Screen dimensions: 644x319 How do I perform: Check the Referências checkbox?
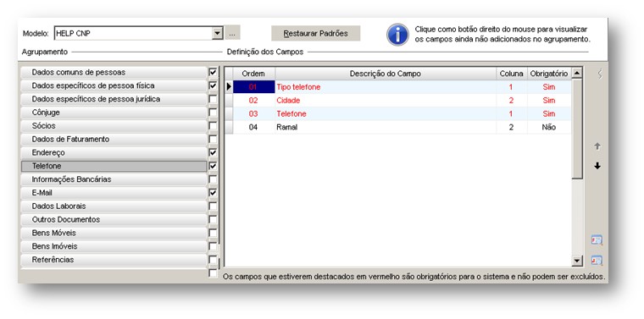pos(213,260)
